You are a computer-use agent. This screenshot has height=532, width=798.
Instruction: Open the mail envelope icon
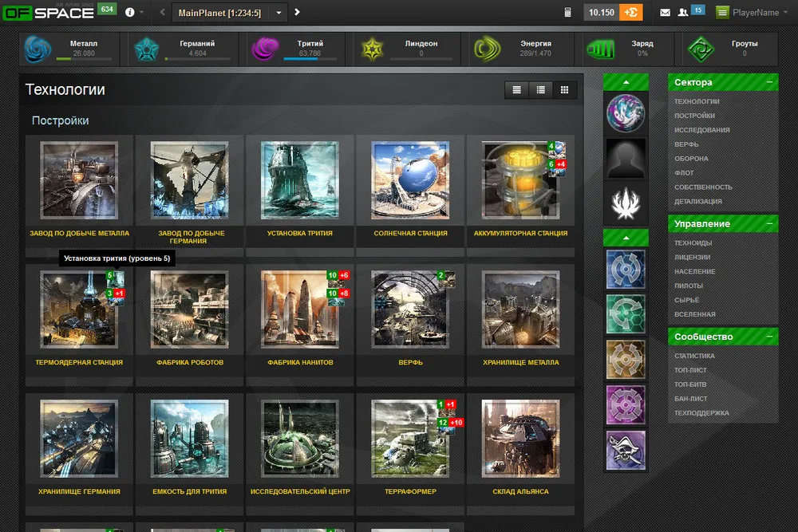(665, 13)
